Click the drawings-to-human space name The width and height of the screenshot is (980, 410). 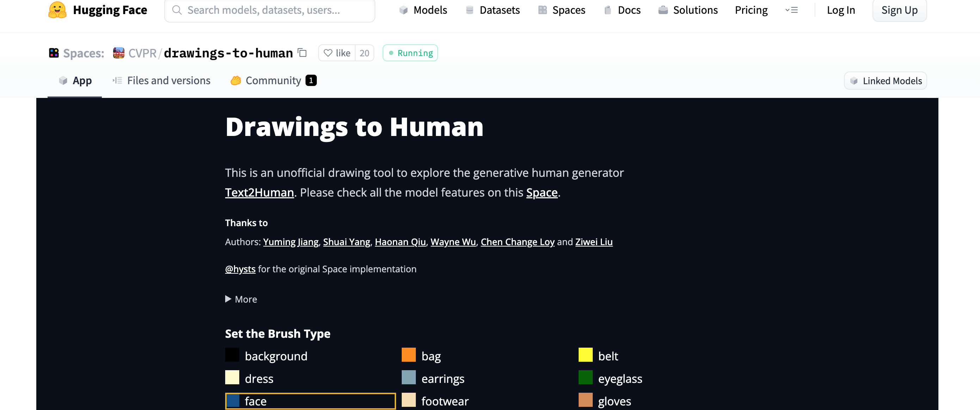pyautogui.click(x=228, y=53)
